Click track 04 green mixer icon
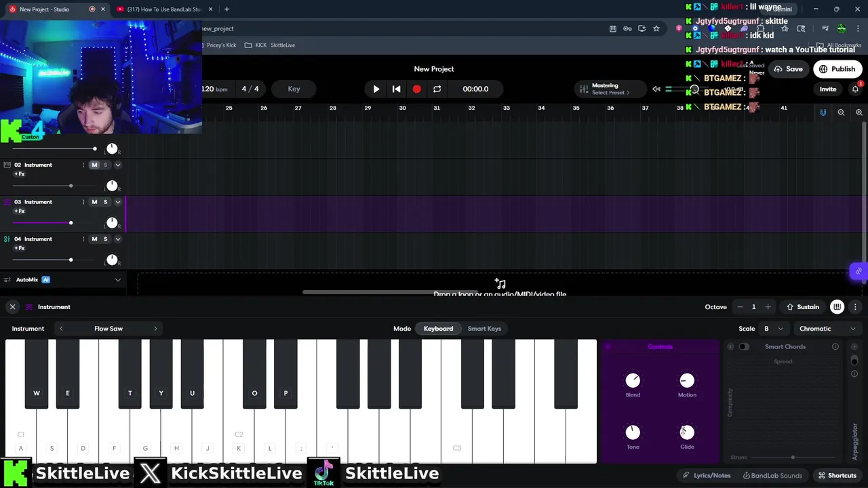This screenshot has width=868, height=488. (x=7, y=239)
